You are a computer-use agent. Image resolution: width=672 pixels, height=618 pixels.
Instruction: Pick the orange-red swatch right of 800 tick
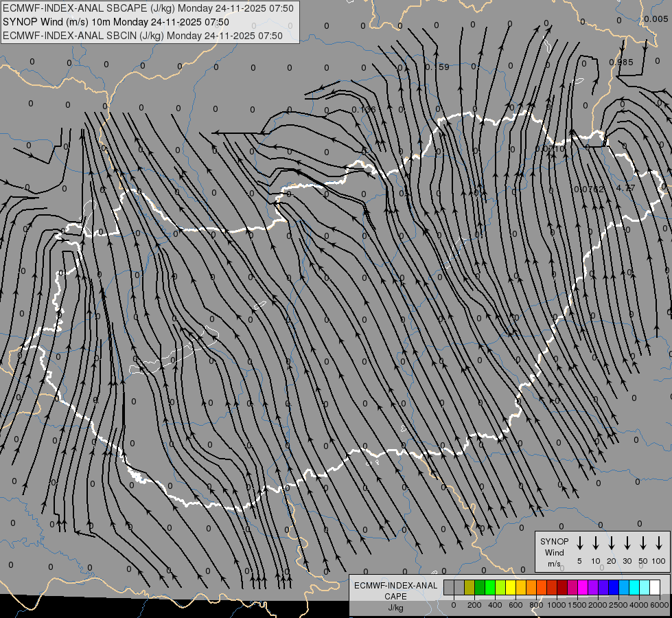pyautogui.click(x=542, y=587)
